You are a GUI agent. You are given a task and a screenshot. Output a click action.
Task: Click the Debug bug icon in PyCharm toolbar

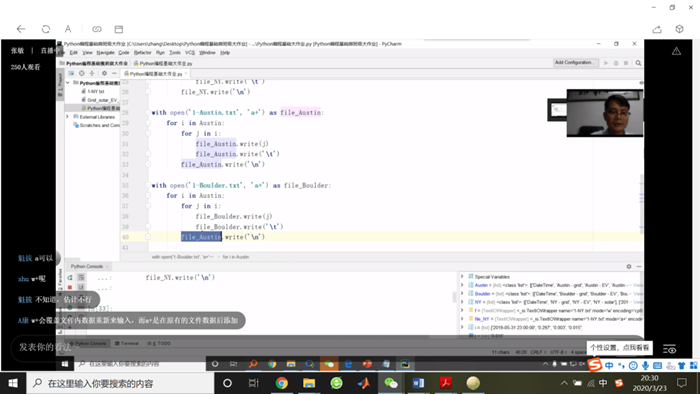click(616, 63)
